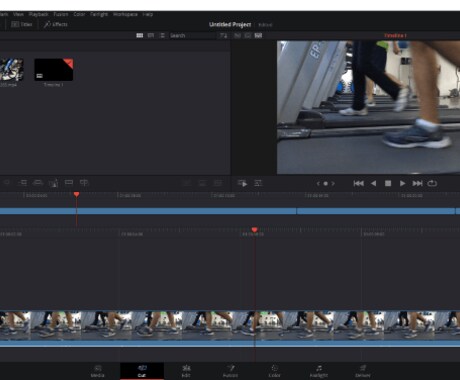460x380 pixels.
Task: Go to the first frame
Action: [x=359, y=183]
